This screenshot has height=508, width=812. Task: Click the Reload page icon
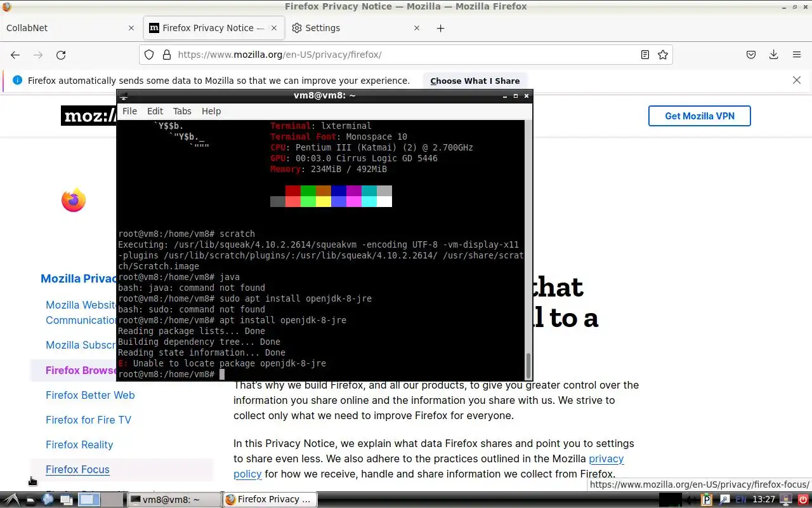coord(61,55)
